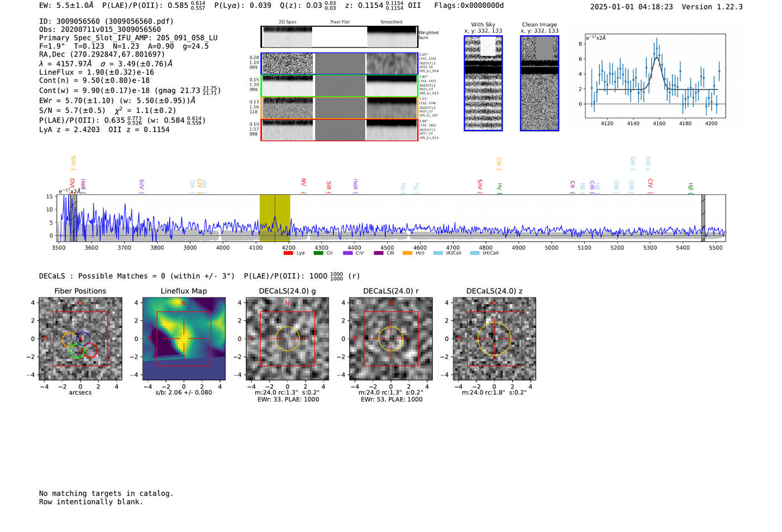Open the green-framed 2D Spec cutout
This screenshot has height=532, width=782.
pyautogui.click(x=288, y=86)
